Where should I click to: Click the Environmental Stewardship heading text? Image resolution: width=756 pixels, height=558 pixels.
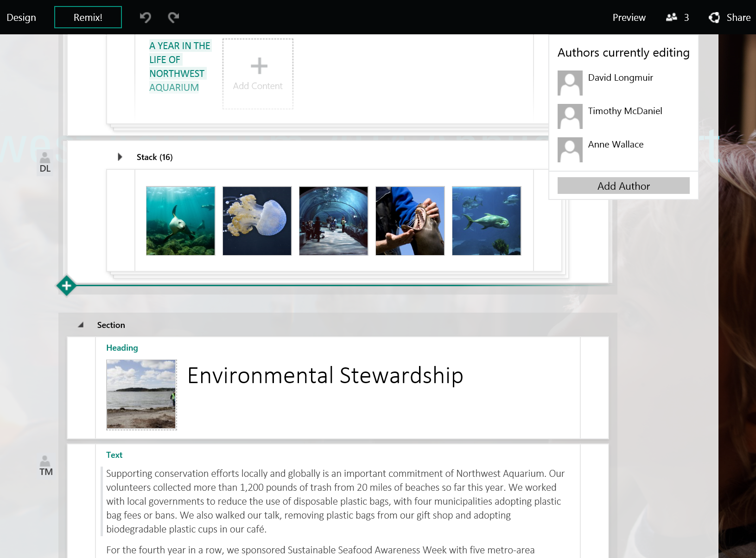click(x=325, y=376)
